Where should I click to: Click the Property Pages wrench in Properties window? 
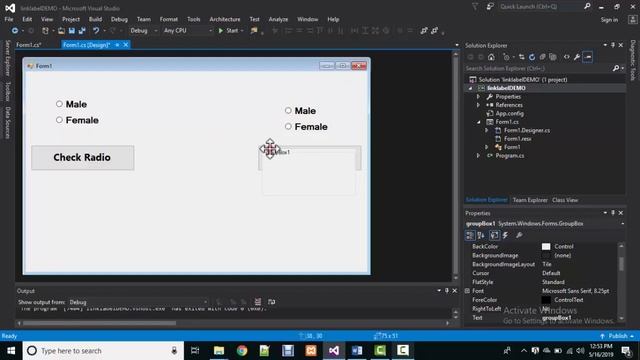coord(519,235)
